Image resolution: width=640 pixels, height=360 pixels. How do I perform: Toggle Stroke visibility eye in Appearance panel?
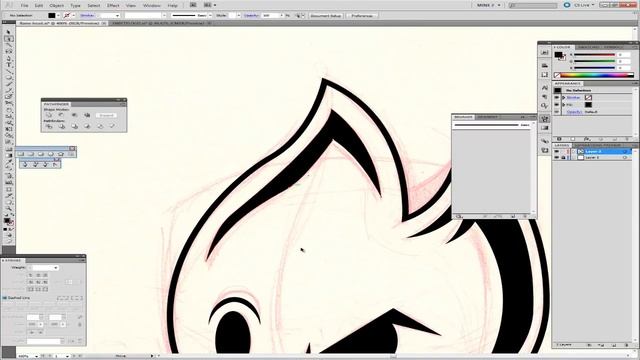[557, 98]
